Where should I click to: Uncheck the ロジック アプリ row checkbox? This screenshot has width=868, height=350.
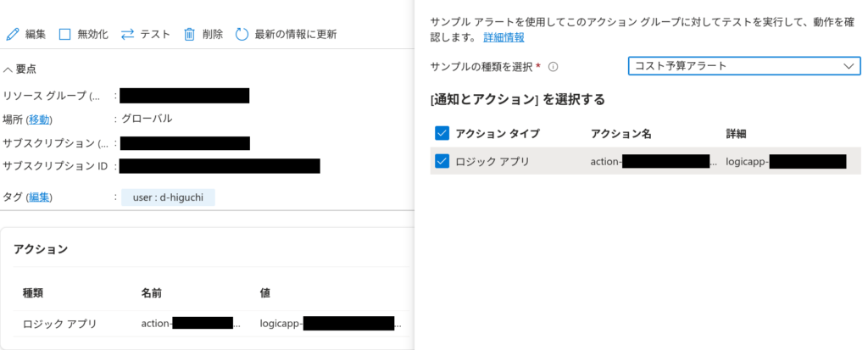tap(442, 161)
